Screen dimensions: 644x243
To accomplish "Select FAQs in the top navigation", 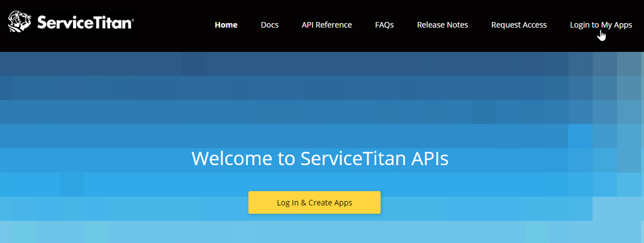I will point(384,25).
